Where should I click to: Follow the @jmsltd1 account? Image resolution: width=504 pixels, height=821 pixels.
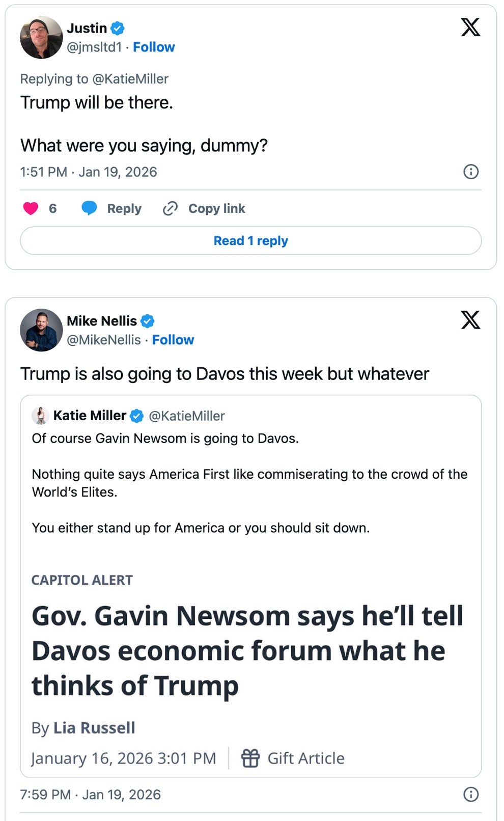(x=154, y=47)
